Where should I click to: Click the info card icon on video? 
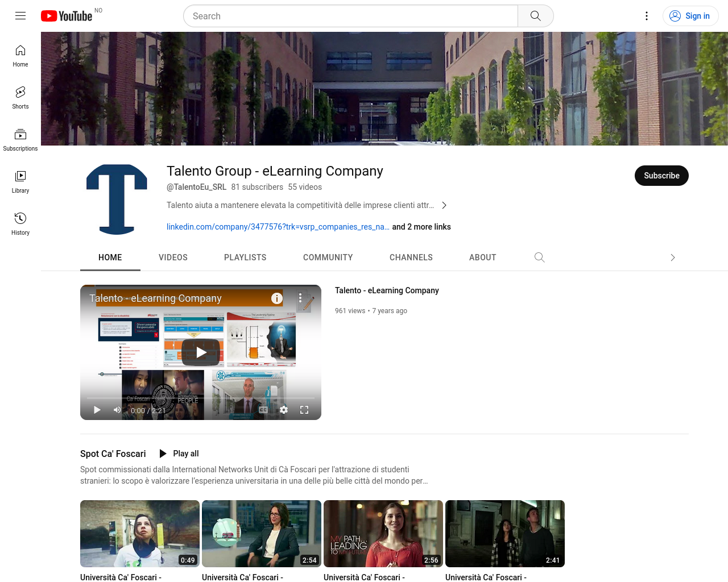(x=277, y=298)
